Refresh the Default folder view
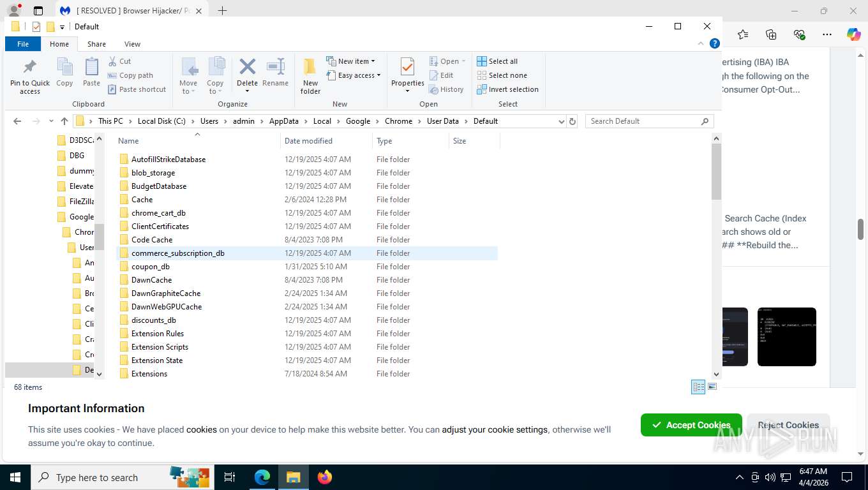868x490 pixels. click(572, 121)
